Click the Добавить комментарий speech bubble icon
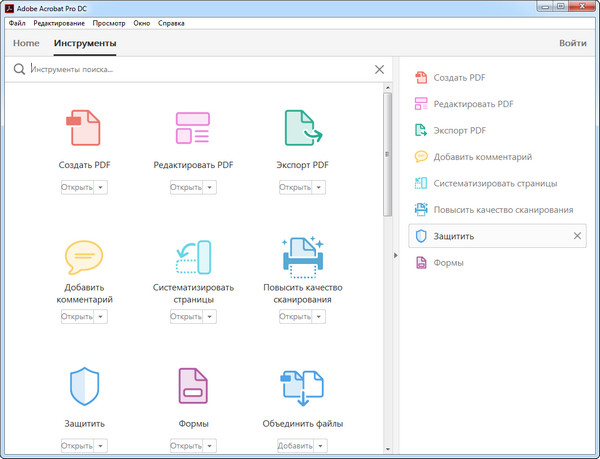 tap(84, 258)
